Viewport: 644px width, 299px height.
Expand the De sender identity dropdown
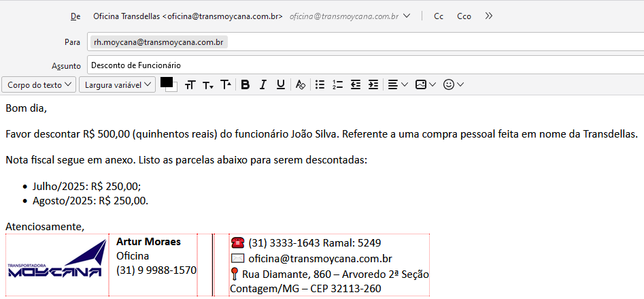(407, 16)
